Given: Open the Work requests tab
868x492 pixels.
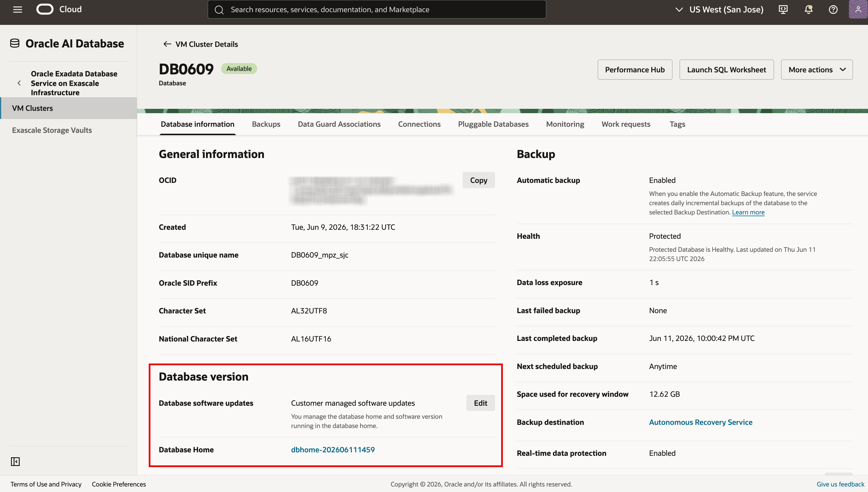Looking at the screenshot, I should click(626, 124).
